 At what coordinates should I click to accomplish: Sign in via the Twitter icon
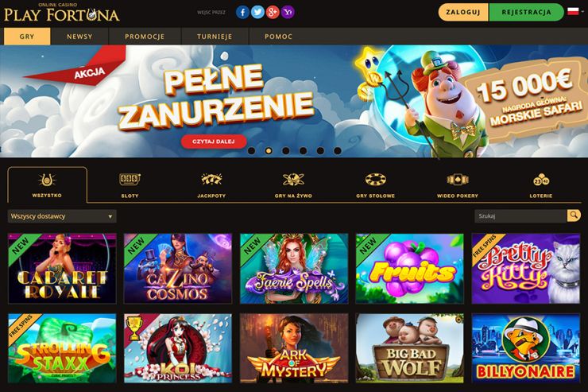(x=257, y=13)
